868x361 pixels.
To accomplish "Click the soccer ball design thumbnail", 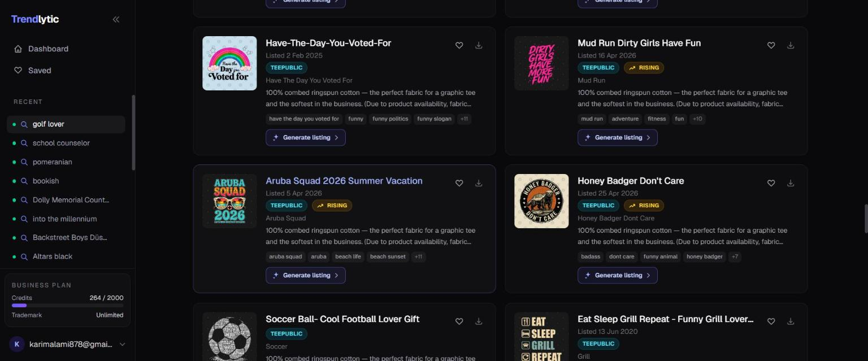I will click(x=229, y=337).
